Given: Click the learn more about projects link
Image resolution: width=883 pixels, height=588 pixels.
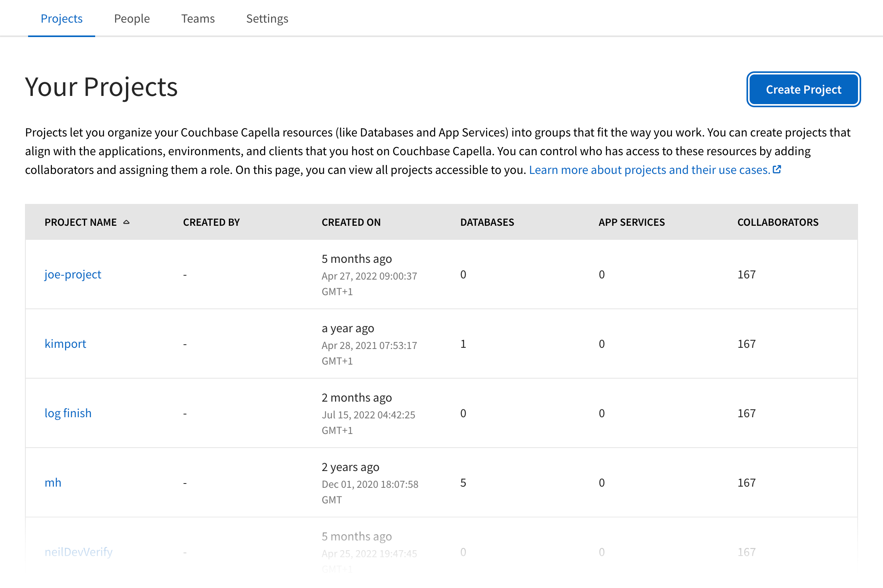Looking at the screenshot, I should [649, 169].
